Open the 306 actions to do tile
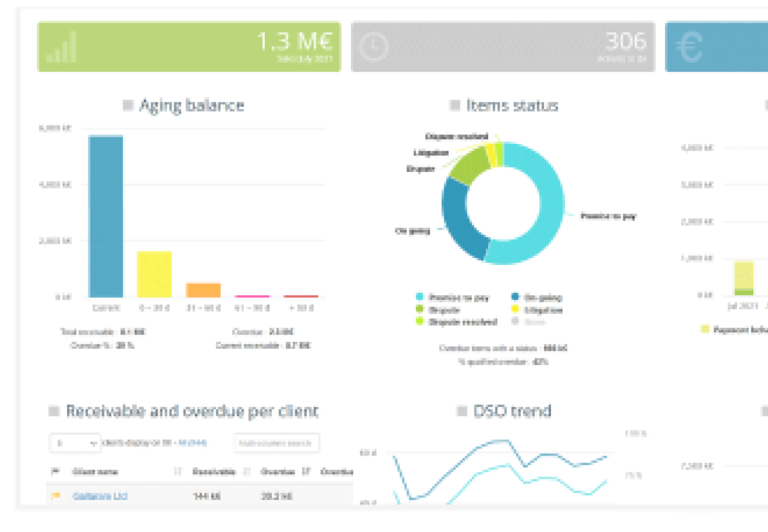The height and width of the screenshot is (532, 768). 503,47
